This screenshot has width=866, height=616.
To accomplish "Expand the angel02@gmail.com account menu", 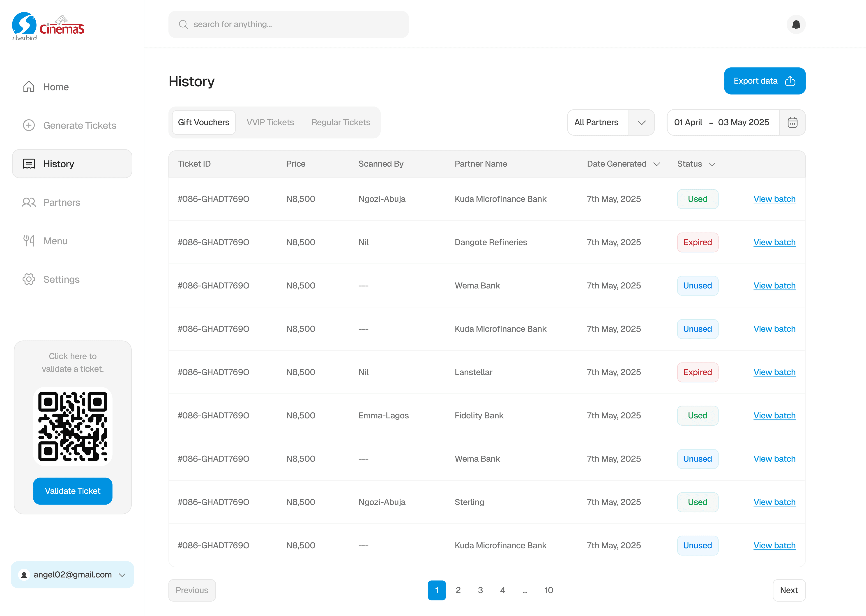I will coord(72,575).
